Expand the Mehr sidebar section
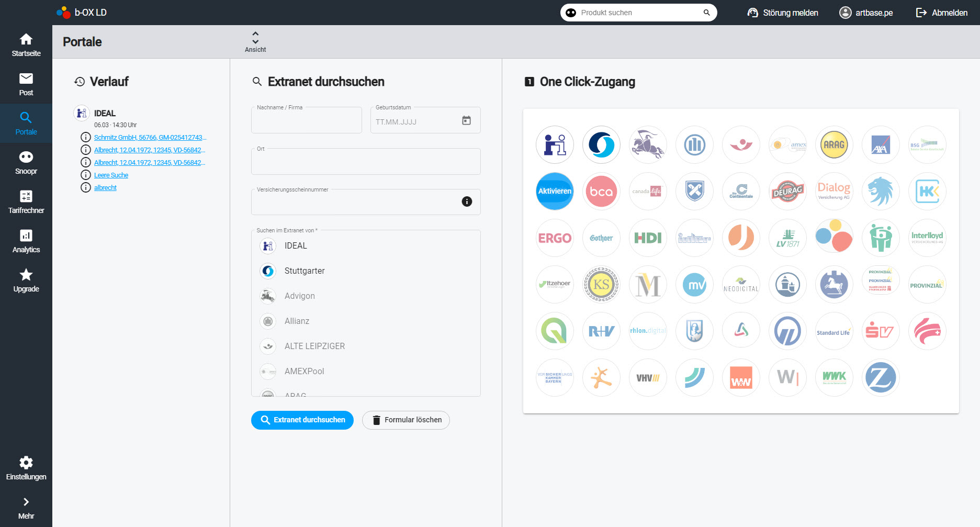Screen dimensions: 980x527 pos(26,508)
